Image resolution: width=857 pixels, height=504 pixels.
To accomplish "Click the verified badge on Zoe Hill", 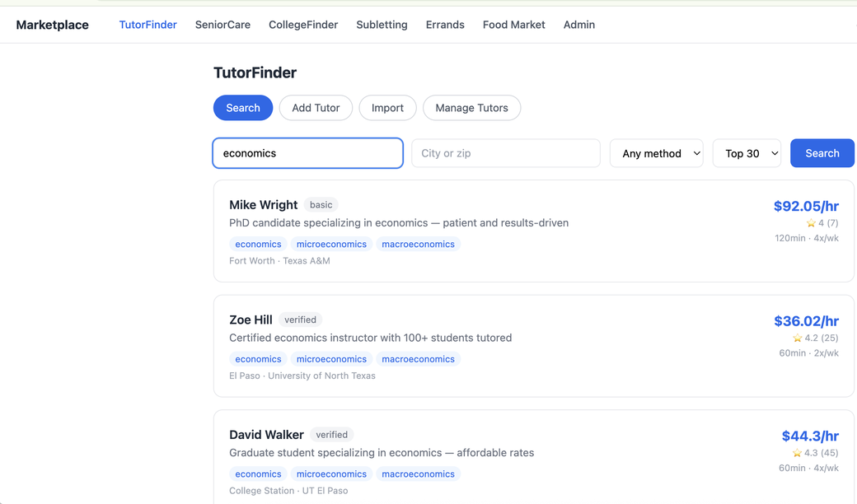I will [x=300, y=320].
